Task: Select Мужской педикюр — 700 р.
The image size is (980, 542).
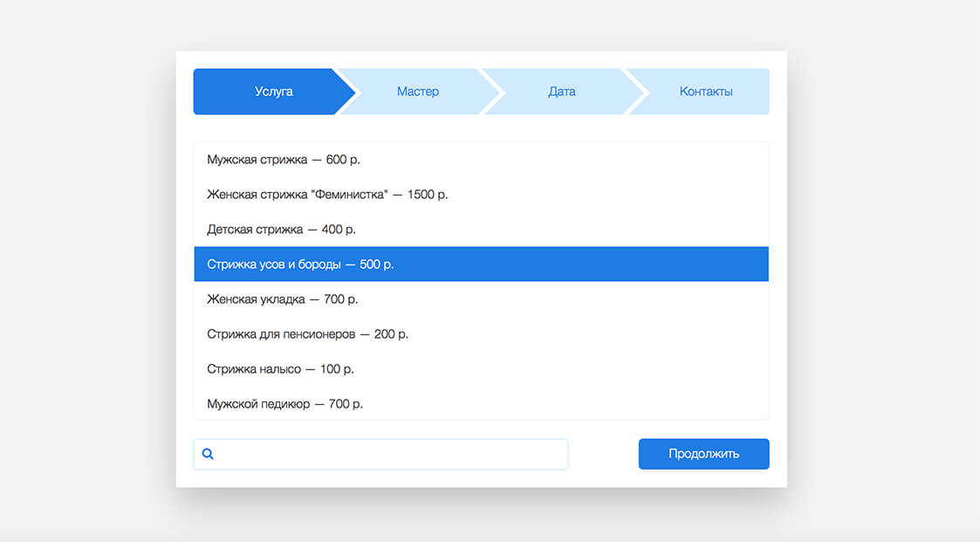Action: coord(284,404)
